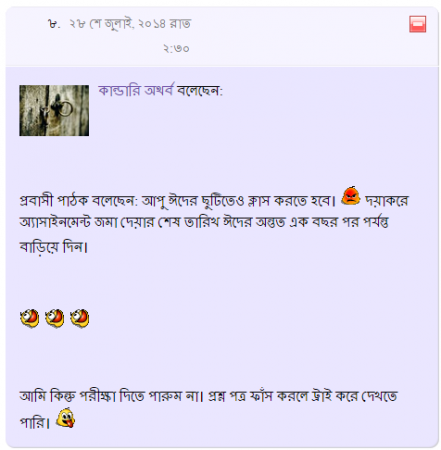Click the leftmost rolling-eyes emoticon
The width and height of the screenshot is (441, 450).
29,318
